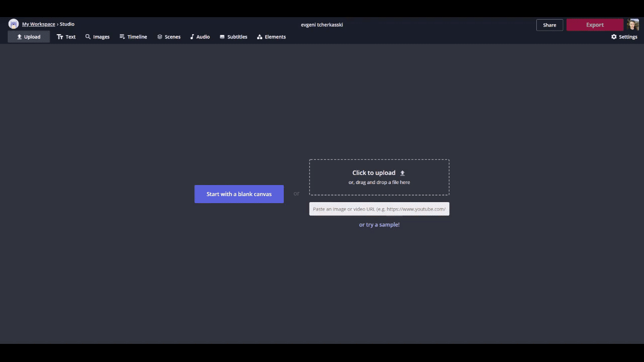Click the 'Click to upload' drop zone
The width and height of the screenshot is (644, 362).
[379, 177]
